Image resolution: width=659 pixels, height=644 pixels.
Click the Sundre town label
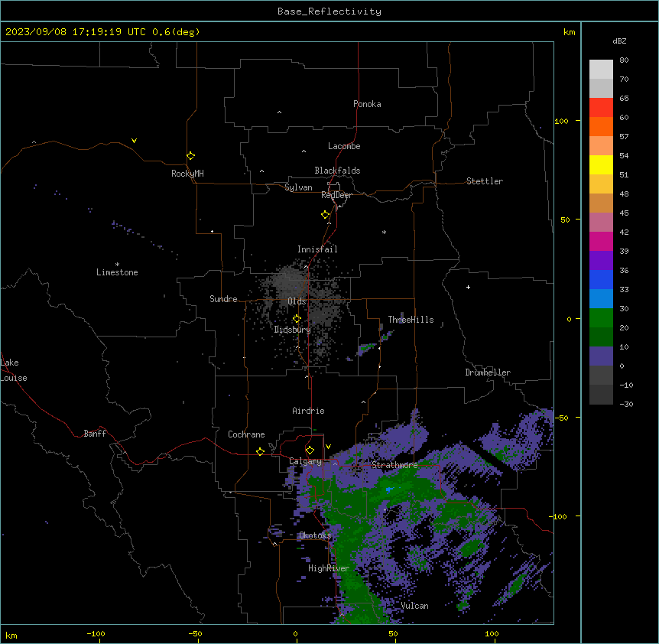click(x=223, y=299)
